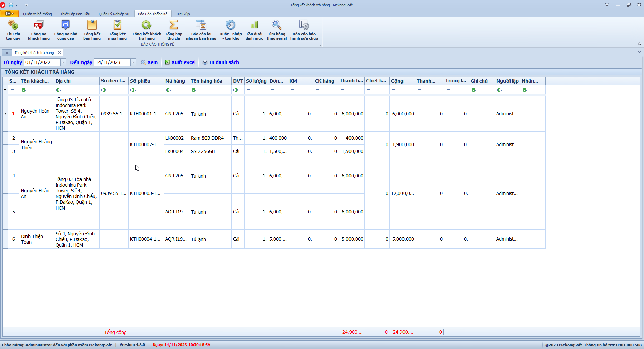This screenshot has width=644, height=349.
Task: Click the Xem button
Action: coord(149,62)
